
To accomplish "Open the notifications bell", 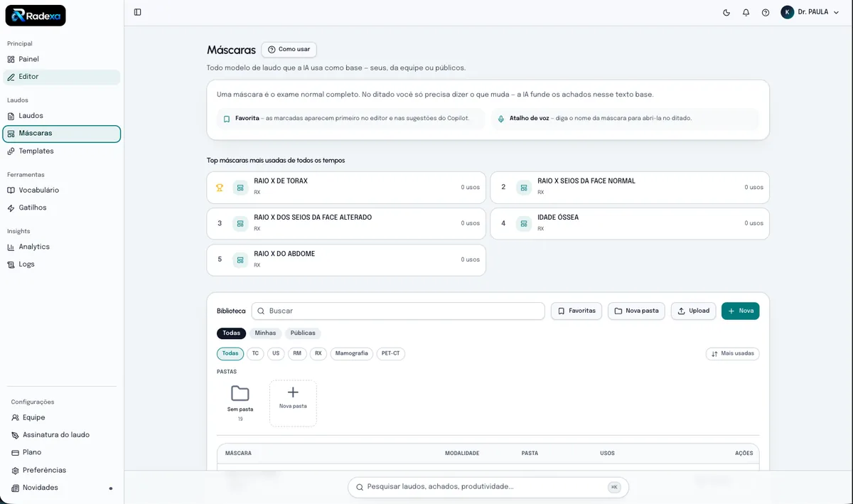I will coord(746,12).
